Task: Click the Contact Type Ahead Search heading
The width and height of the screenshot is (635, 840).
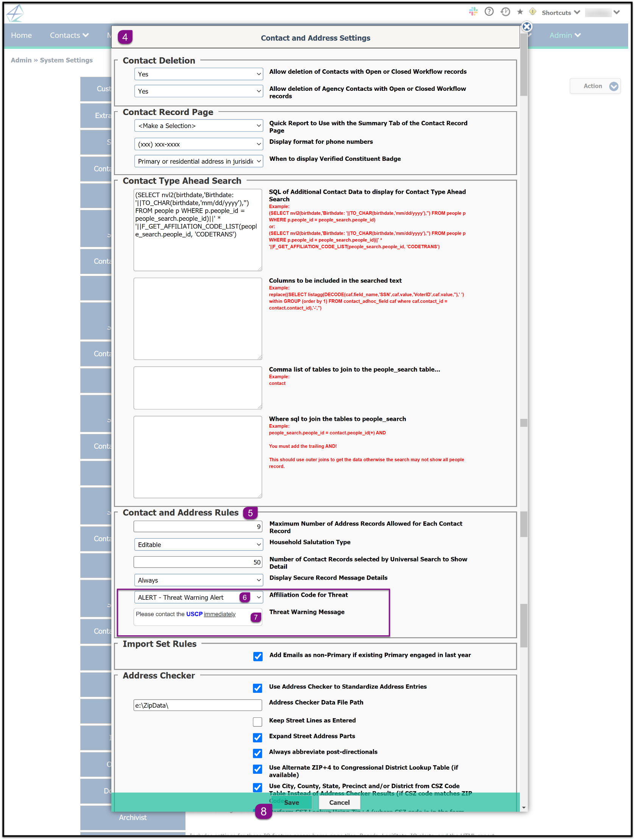Action: tap(182, 181)
